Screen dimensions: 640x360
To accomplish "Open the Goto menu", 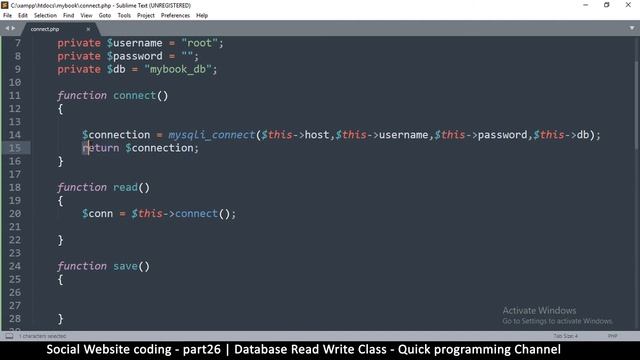I will (105, 16).
